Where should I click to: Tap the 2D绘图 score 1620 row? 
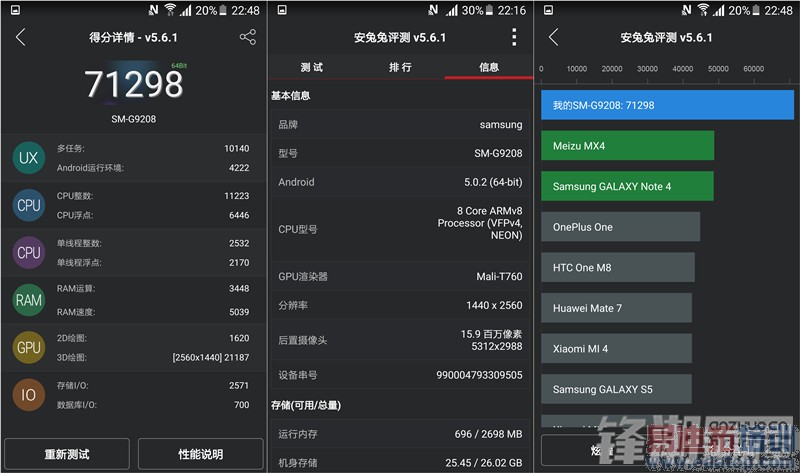coord(153,338)
